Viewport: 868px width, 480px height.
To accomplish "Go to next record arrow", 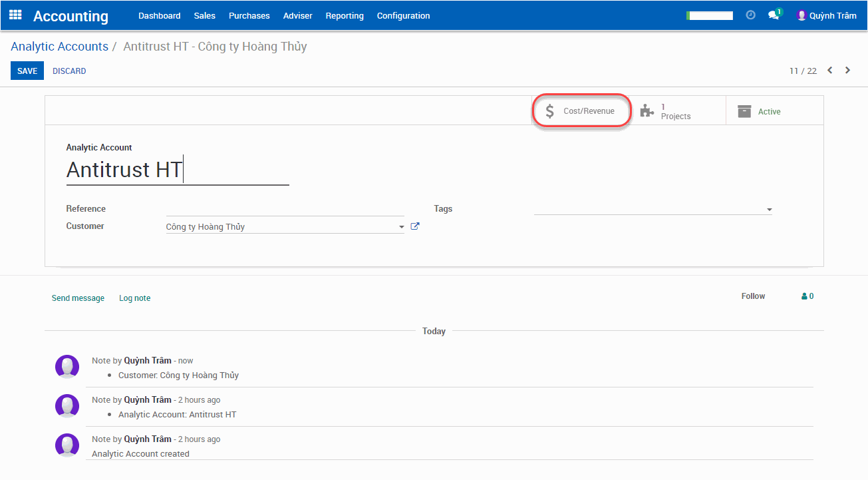I will [847, 71].
